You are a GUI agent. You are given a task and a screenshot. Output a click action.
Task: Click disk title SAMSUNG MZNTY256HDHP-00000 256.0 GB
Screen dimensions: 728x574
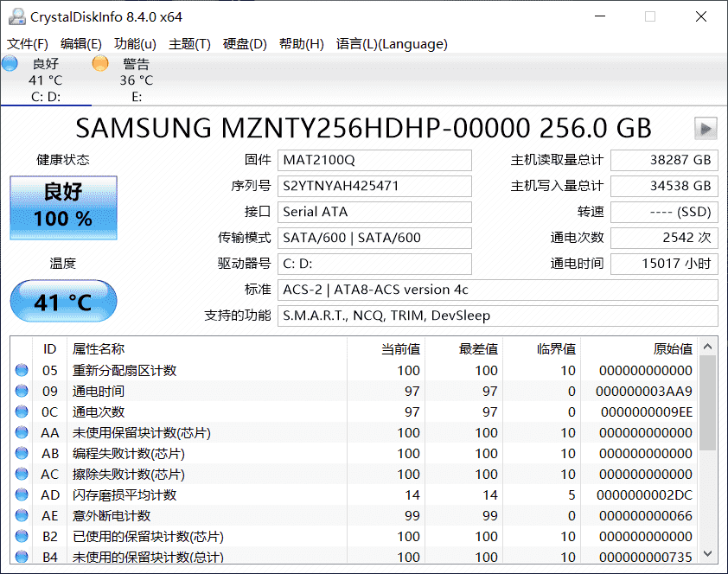point(363,129)
